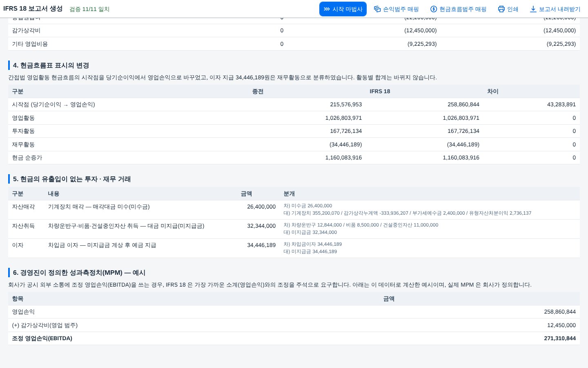This screenshot has width=588, height=368.
Task: Click the '재무활동' row label
Action: [23, 145]
